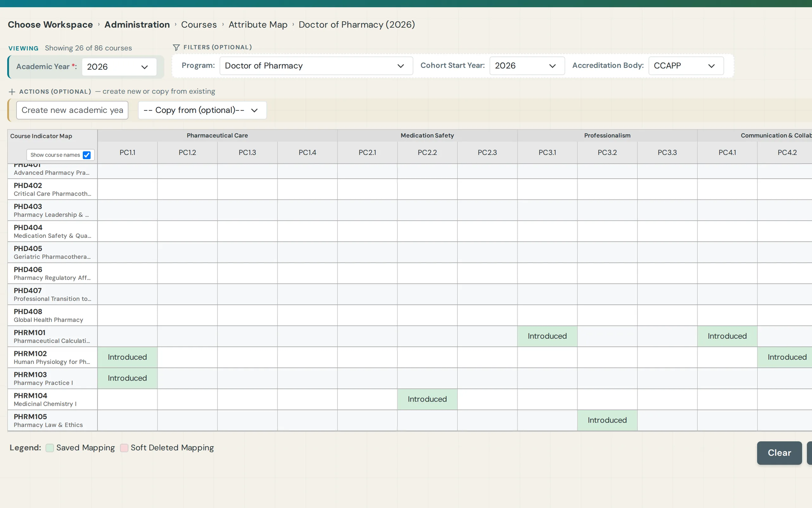Click the plus icon beside Actions
Screen dimensions: 812x508
click(12, 92)
